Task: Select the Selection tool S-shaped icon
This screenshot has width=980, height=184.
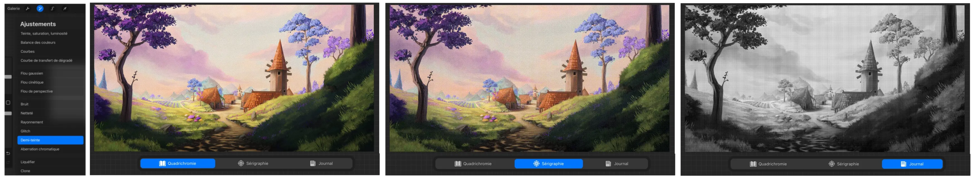Action: tap(52, 8)
